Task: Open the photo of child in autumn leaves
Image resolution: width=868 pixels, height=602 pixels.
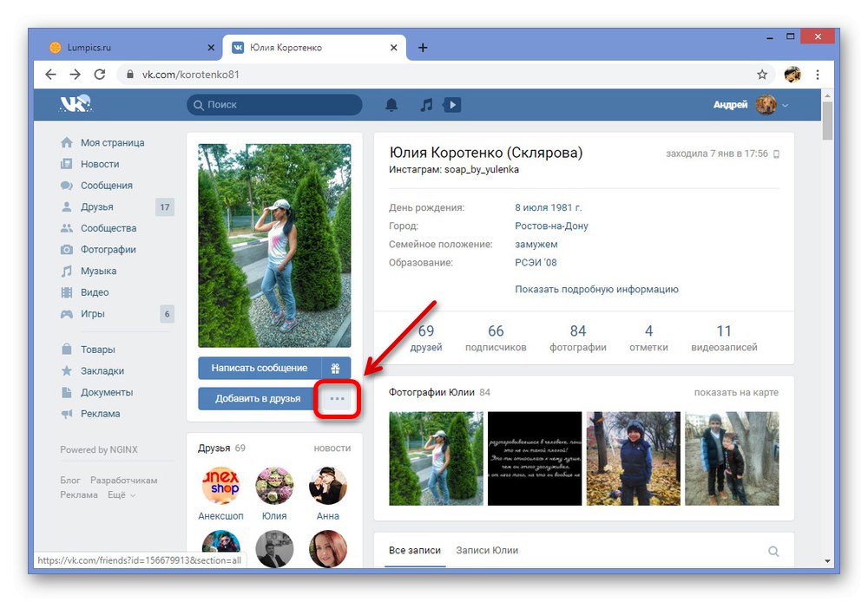Action: coord(634,458)
